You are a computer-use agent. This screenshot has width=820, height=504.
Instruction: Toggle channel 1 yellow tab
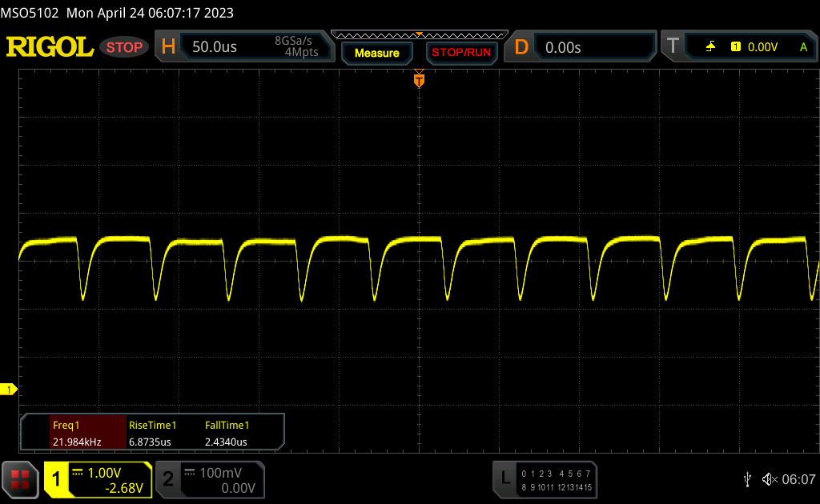(56, 479)
